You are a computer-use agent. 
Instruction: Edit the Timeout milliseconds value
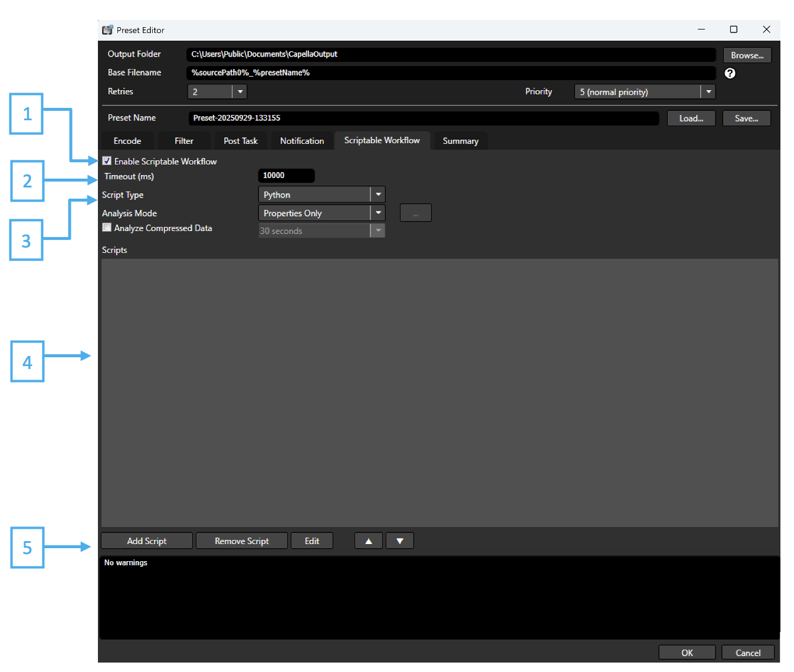[286, 175]
